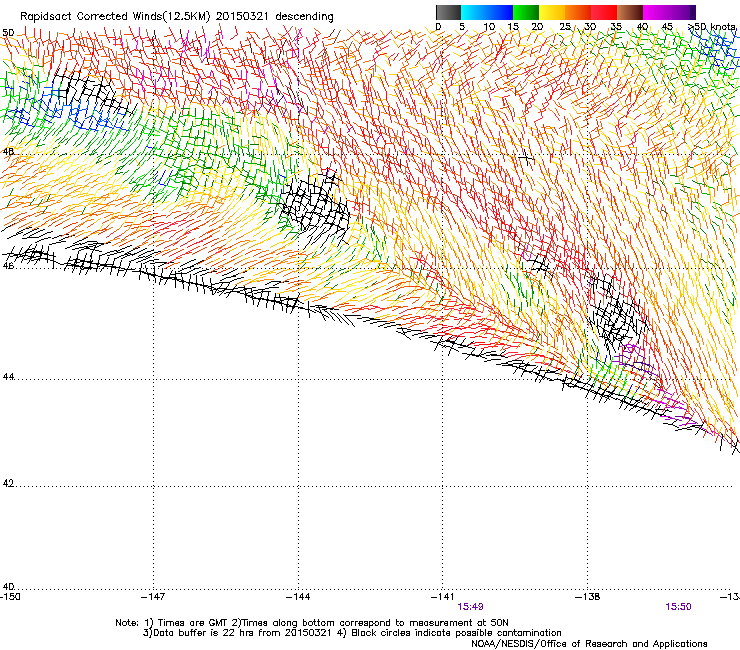Screen dimensions: 740x650
Task: Click the longitude label '-150'
Action: tap(10, 597)
